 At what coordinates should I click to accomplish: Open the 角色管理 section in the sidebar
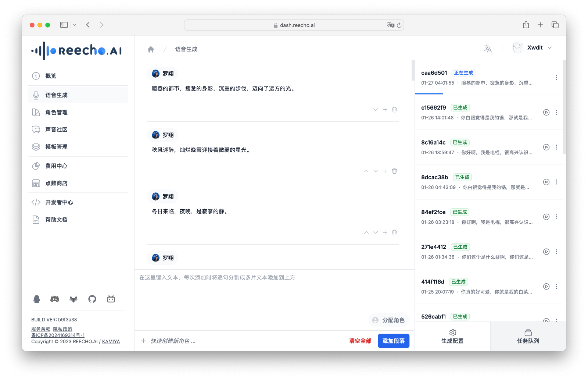point(56,112)
